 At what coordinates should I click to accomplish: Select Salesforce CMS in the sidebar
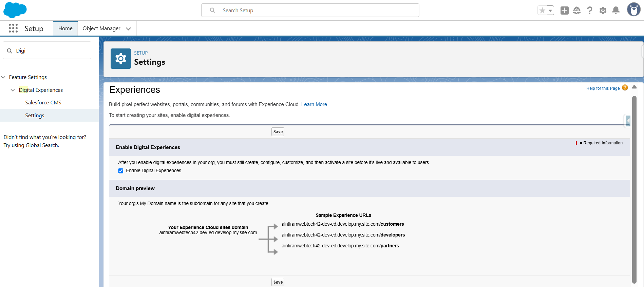coord(43,103)
